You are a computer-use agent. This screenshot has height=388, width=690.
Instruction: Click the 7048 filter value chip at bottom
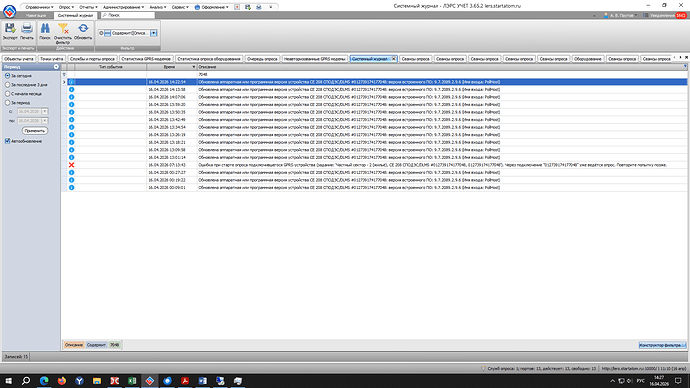click(114, 345)
